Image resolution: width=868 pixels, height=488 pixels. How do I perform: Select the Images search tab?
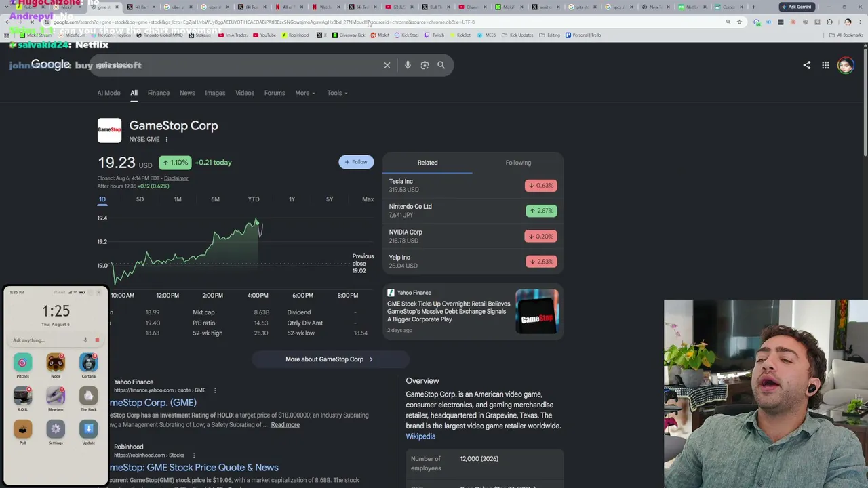click(x=215, y=93)
